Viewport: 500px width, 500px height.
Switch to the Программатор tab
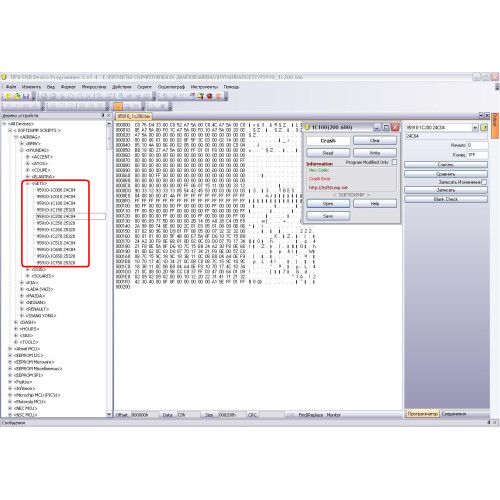422,414
